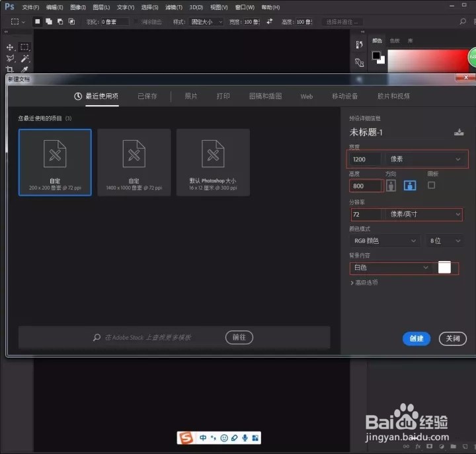Create a new adjustment layer icon
The image size is (476, 454).
(442, 446)
